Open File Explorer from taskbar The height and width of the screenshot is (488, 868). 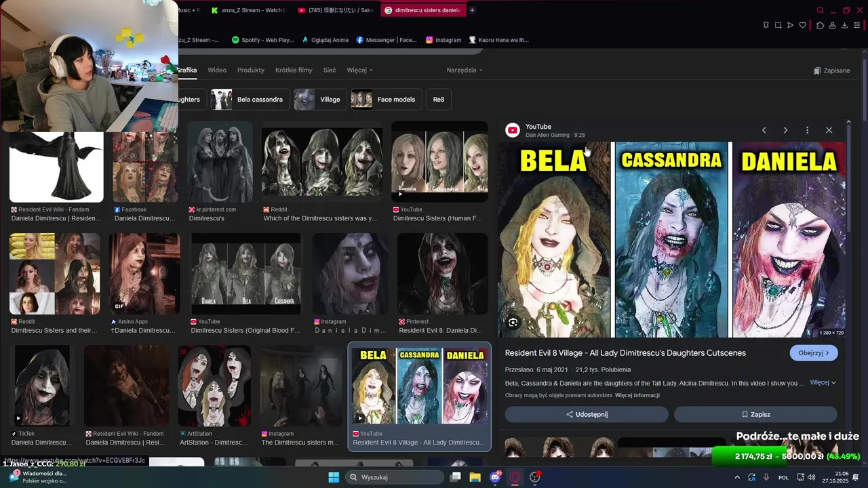pos(475,477)
